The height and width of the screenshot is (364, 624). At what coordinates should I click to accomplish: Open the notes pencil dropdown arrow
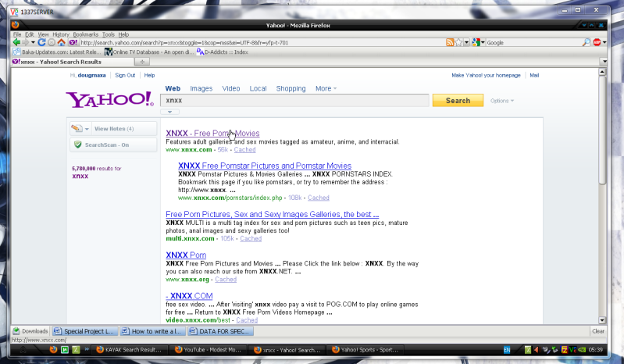pos(87,129)
